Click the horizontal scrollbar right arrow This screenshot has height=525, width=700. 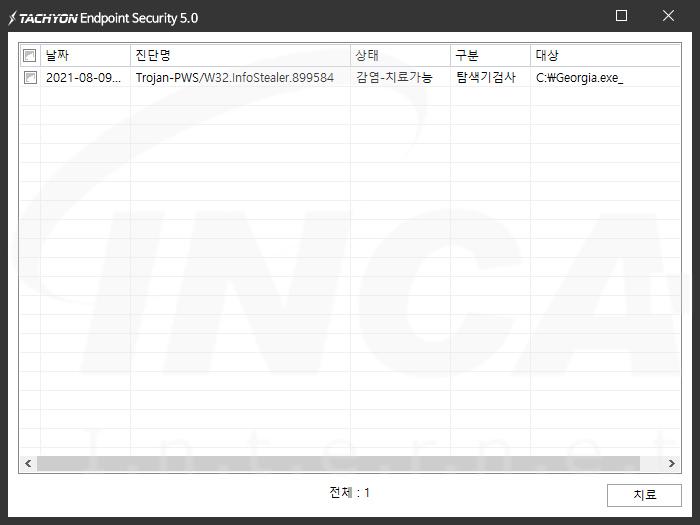[671, 463]
